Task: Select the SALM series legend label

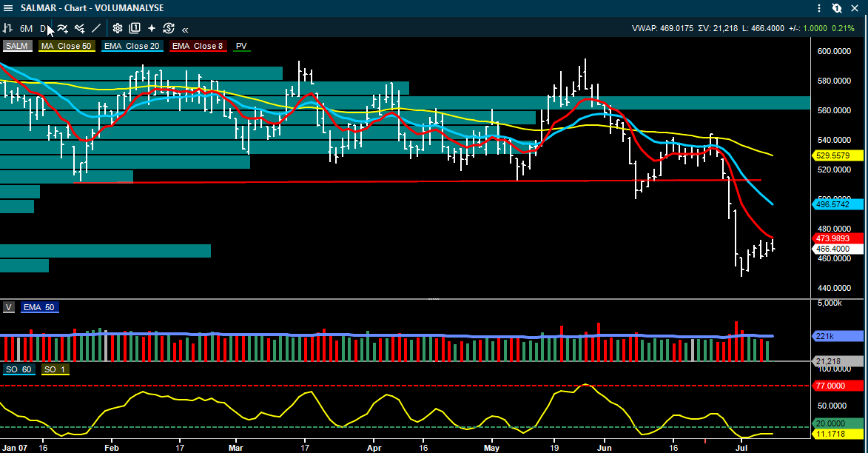Action: point(16,46)
